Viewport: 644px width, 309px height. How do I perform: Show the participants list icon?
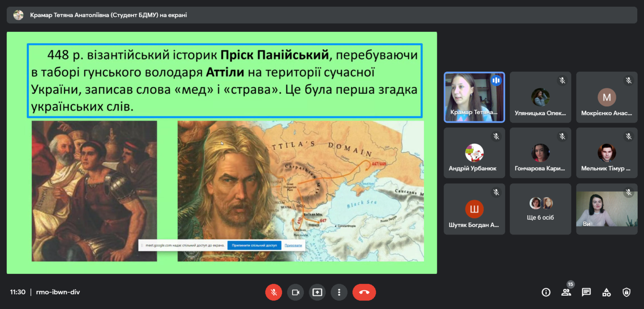coord(566,292)
